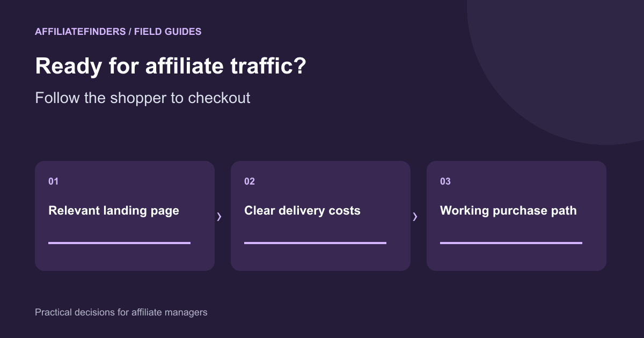Click the chevron arrow after 'Clear delivery costs' card
This screenshot has height=338, width=644.
coord(415,217)
